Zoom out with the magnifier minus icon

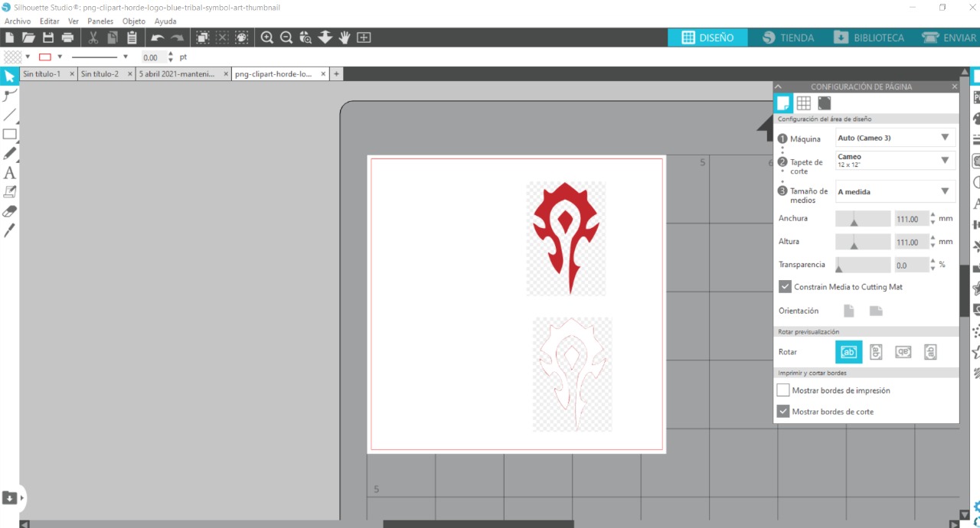point(286,37)
